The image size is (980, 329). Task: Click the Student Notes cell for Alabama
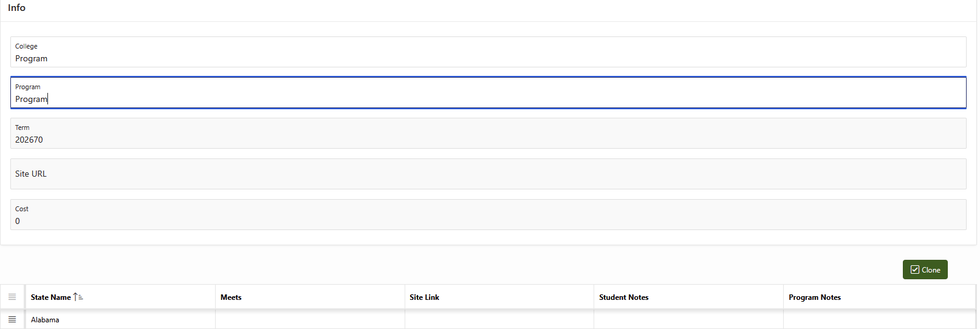688,320
